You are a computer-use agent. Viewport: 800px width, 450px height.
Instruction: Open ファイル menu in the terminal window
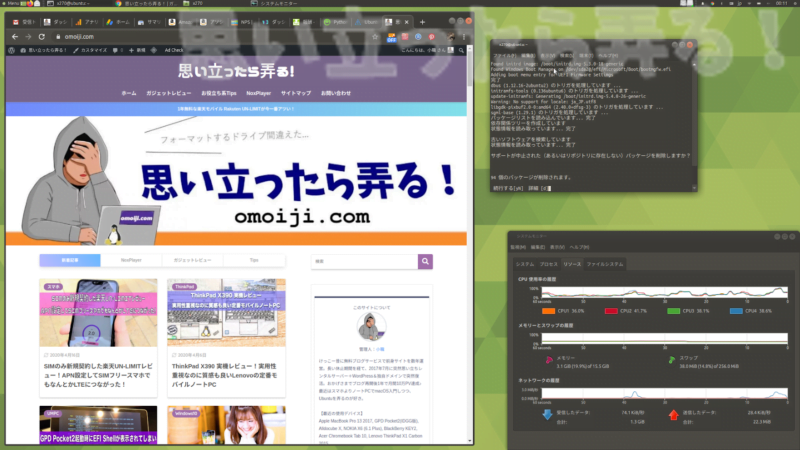point(504,56)
